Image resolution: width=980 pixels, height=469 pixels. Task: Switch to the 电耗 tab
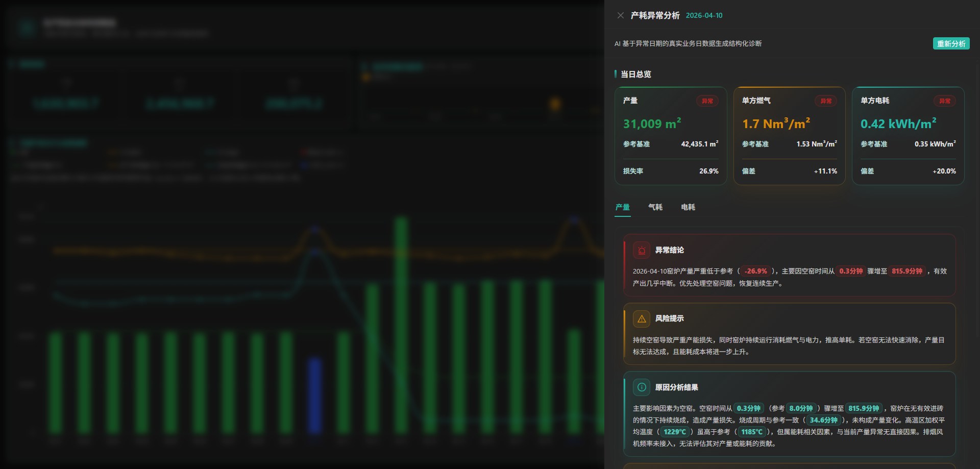688,207
